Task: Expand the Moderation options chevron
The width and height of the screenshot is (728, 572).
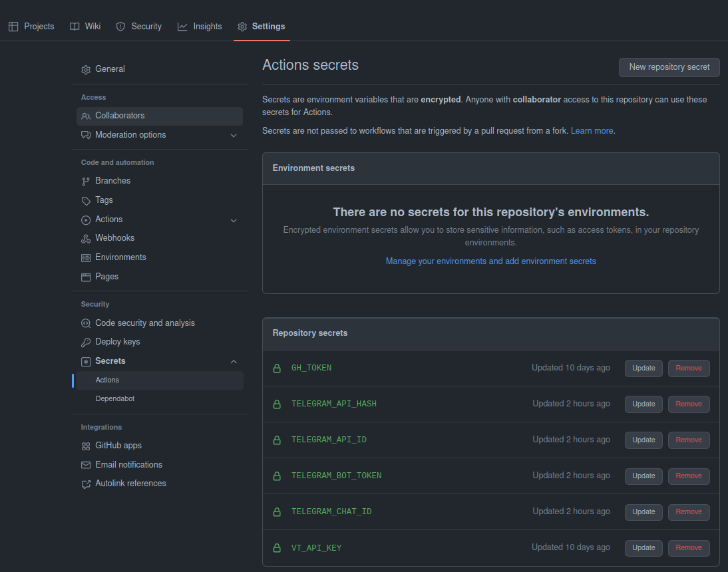Action: (234, 135)
